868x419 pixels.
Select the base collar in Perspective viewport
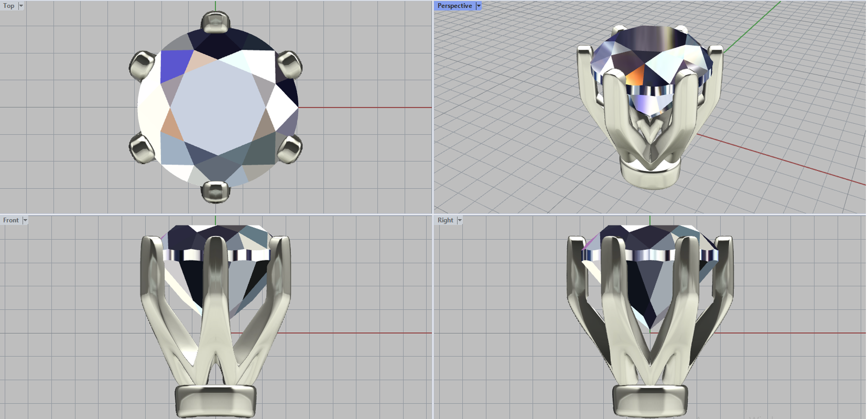649,174
